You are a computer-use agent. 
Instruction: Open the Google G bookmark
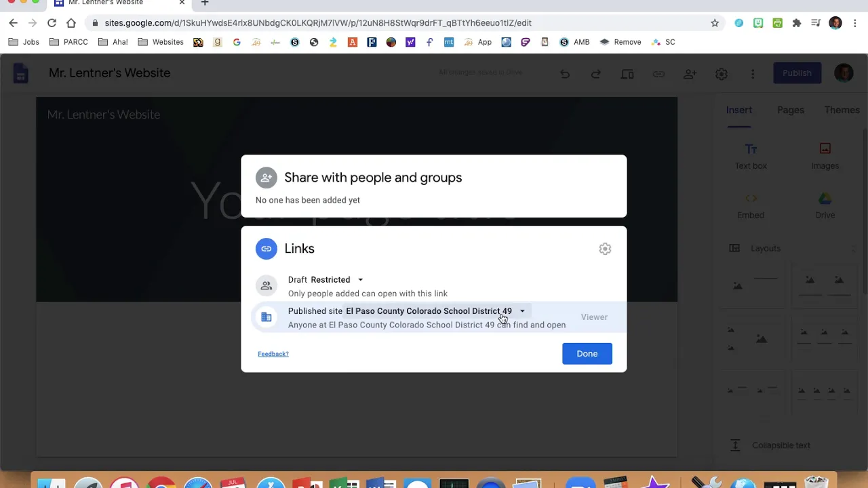click(x=237, y=42)
